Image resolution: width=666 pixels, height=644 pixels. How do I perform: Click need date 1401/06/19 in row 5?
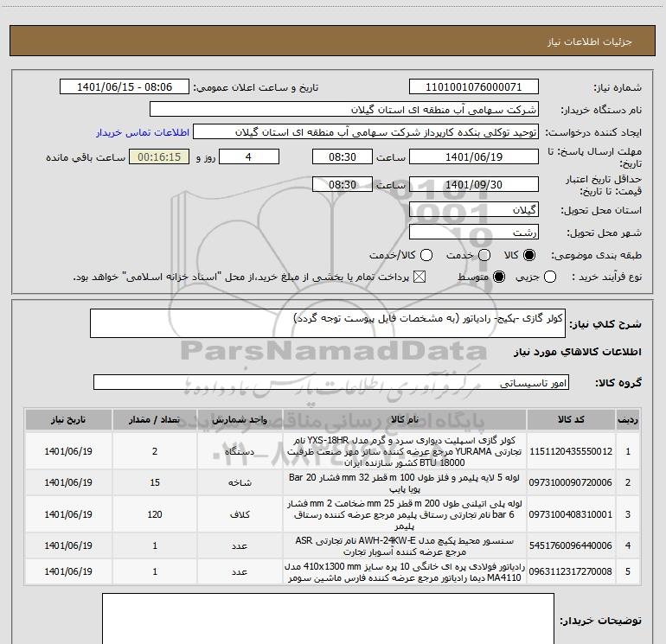coord(68,571)
